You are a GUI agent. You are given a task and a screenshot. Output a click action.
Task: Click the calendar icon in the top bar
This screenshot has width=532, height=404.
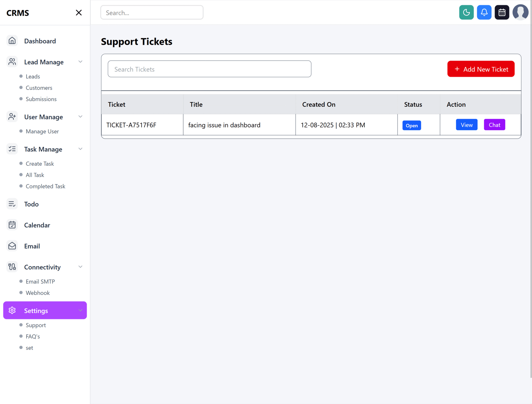pos(502,12)
